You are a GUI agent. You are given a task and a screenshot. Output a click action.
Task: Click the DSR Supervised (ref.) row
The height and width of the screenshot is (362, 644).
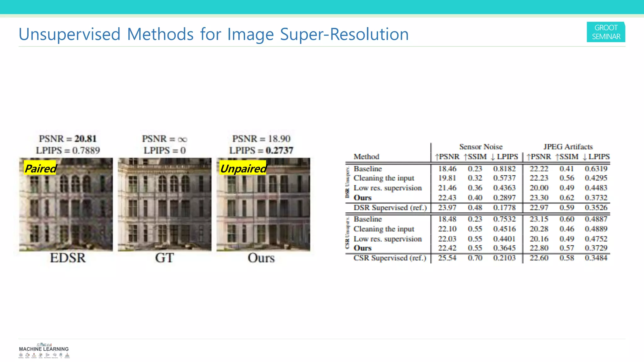[390, 208]
